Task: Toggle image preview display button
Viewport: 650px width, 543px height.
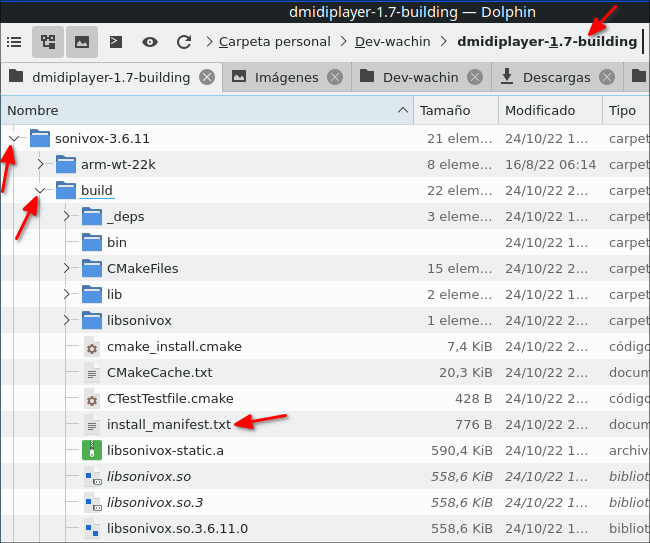Action: [82, 42]
